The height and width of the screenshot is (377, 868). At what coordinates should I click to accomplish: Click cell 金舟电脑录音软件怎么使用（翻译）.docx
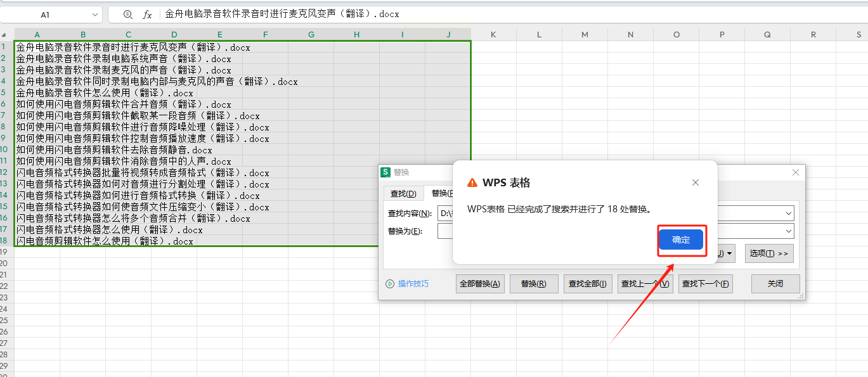click(105, 93)
